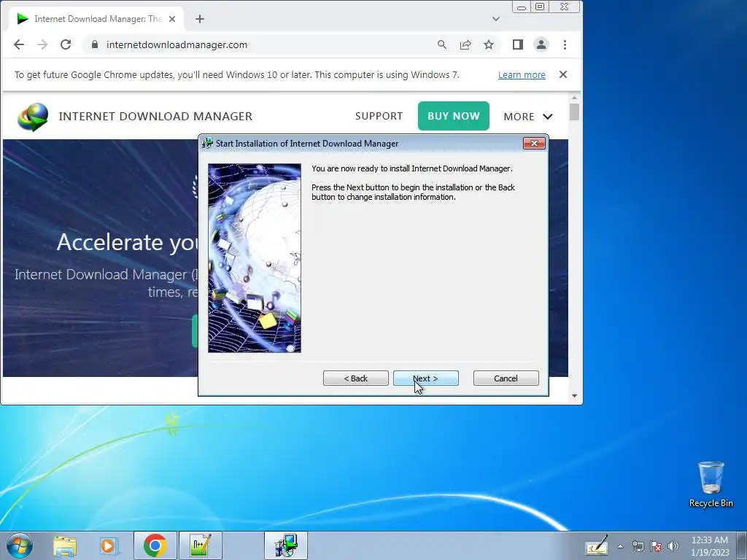This screenshot has height=560, width=747.
Task: Click the Chrome forward arrow
Action: pos(42,44)
